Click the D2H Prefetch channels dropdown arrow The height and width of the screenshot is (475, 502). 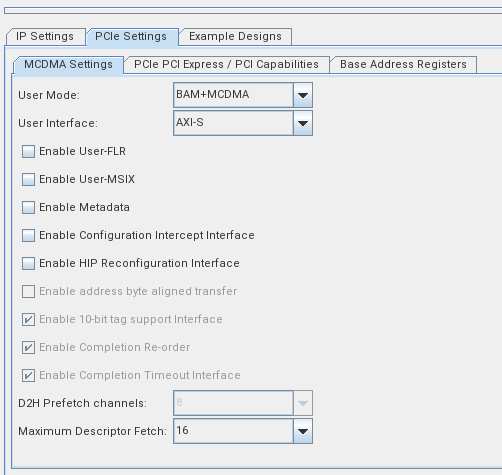pos(303,403)
